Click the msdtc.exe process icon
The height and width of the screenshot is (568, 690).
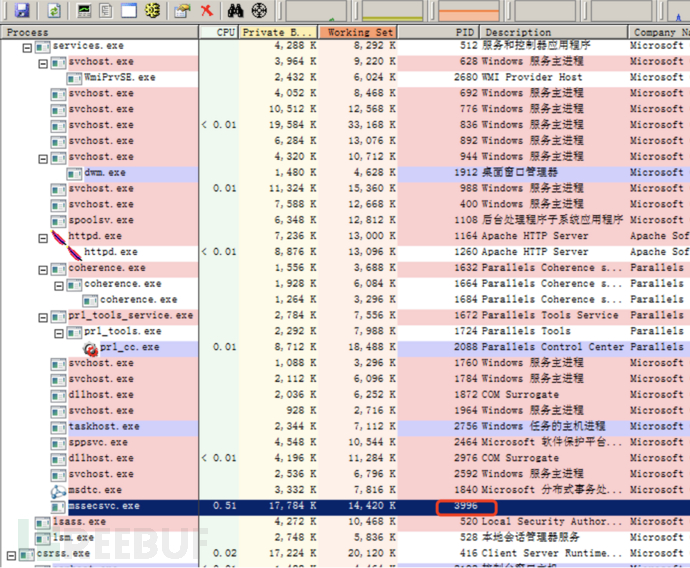(58, 491)
